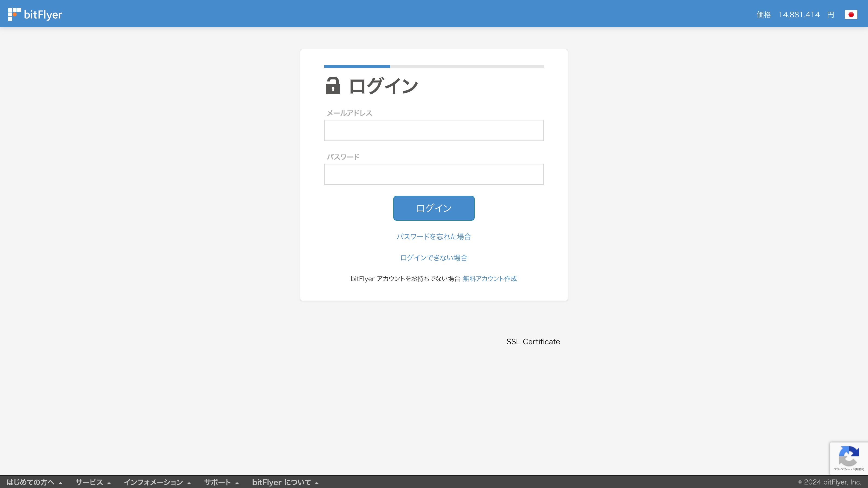
Task: Expand the インフォメーション footer menu
Action: (x=157, y=482)
